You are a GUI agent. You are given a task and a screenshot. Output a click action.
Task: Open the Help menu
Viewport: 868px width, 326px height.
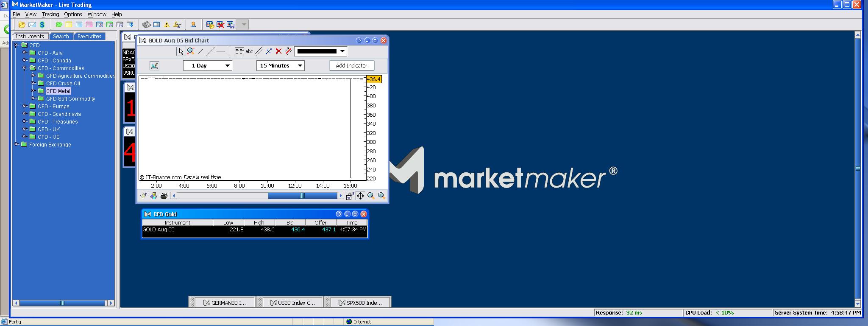click(x=117, y=14)
